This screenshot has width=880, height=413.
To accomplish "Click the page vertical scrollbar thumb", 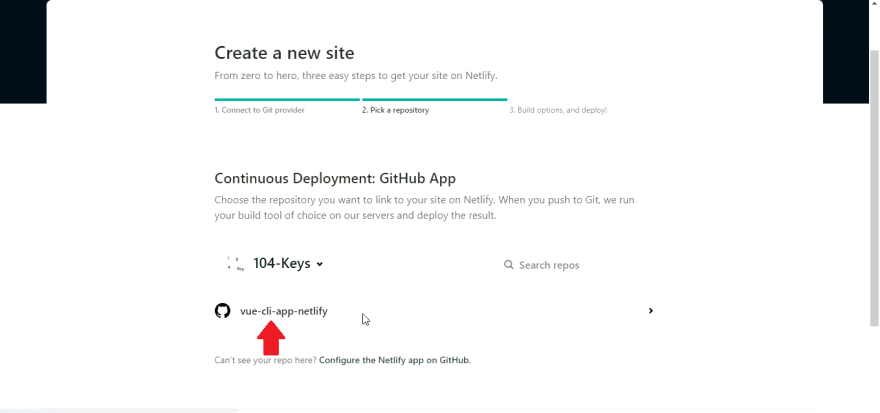I will [x=874, y=188].
